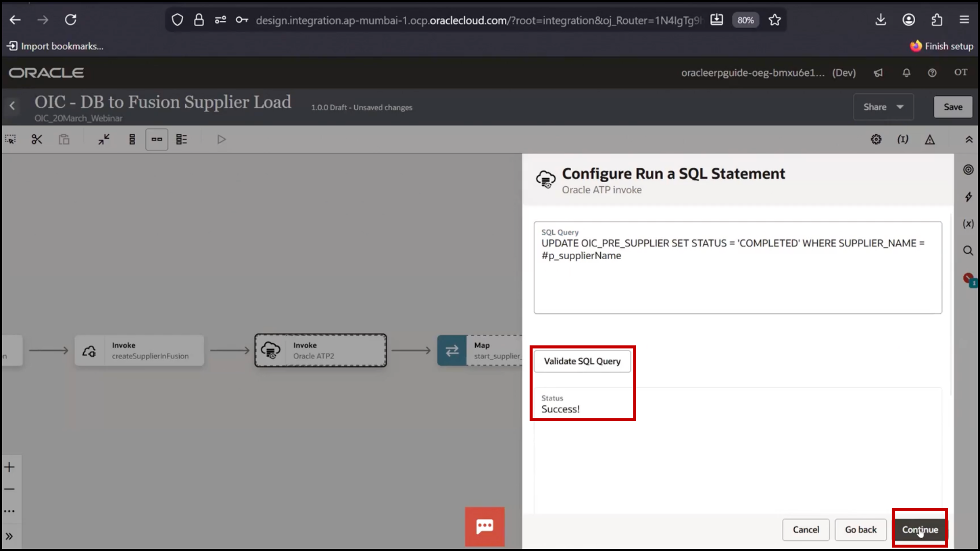Switch to vertical layout icon

pos(132,139)
